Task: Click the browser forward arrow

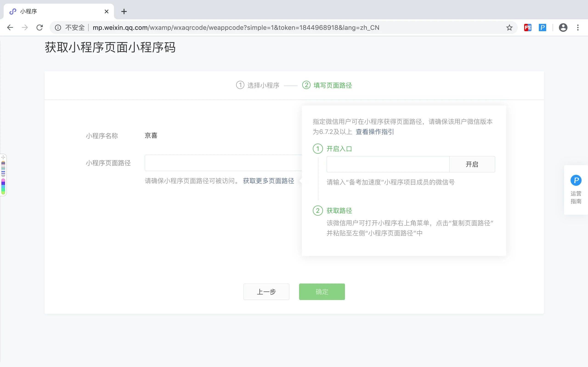Action: [x=25, y=28]
